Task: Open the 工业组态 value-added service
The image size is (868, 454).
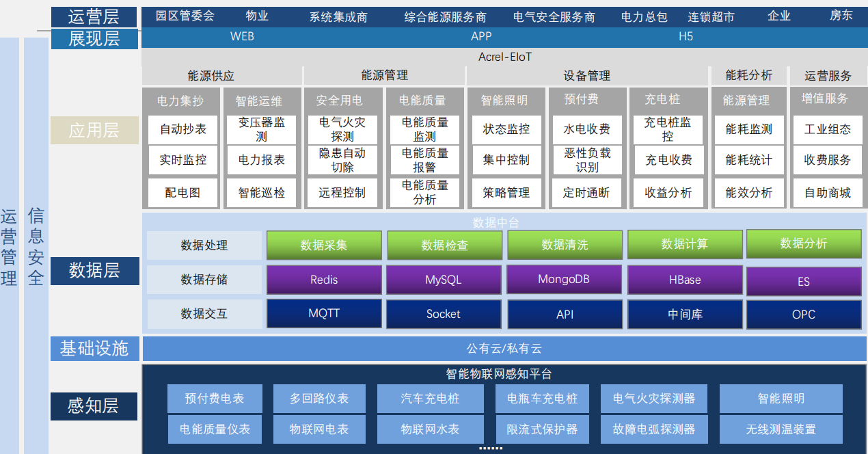Action: coord(827,129)
